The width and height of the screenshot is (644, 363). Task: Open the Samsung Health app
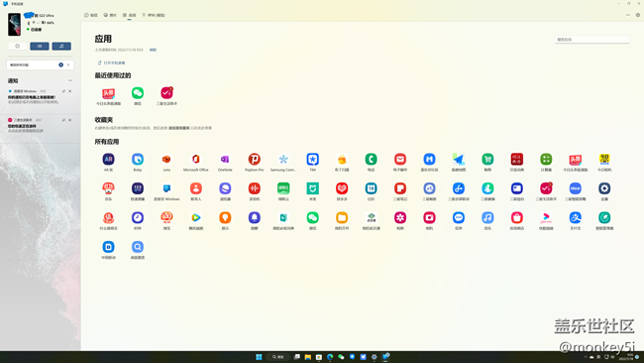tap(487, 188)
